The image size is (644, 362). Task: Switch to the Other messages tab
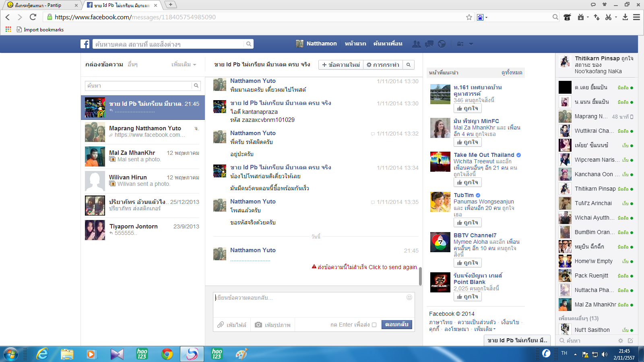tap(132, 64)
